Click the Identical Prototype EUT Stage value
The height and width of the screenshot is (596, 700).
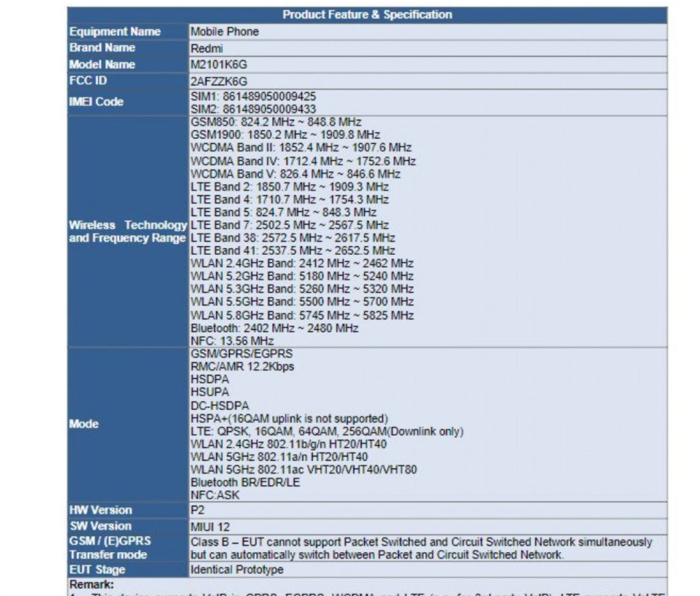236,570
